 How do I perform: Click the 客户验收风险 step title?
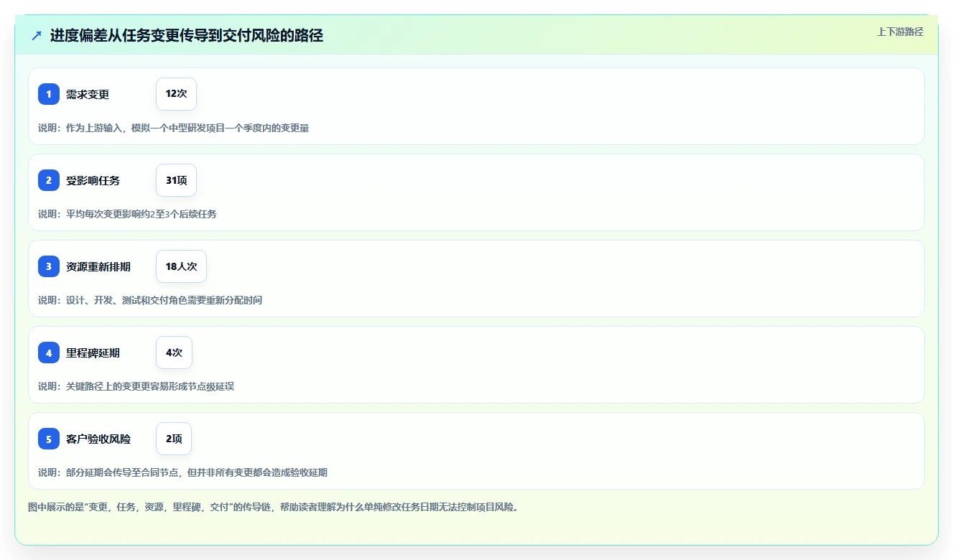[x=98, y=439]
